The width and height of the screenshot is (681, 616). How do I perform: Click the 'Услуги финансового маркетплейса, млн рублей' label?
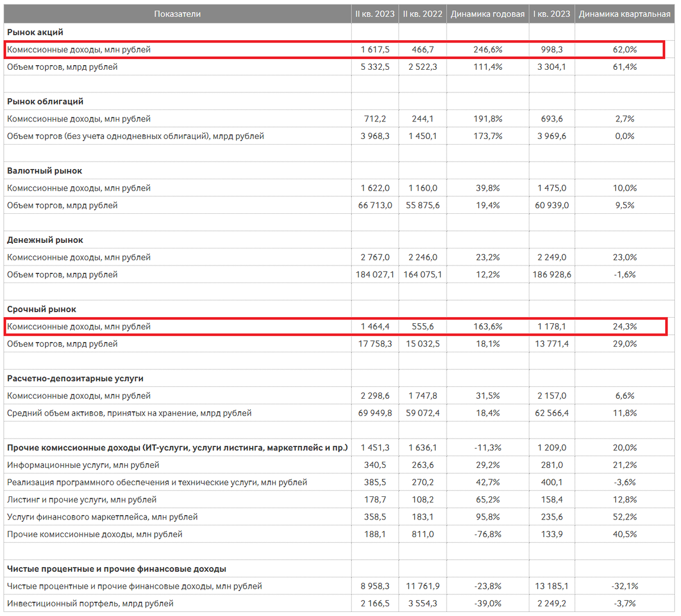click(x=102, y=517)
